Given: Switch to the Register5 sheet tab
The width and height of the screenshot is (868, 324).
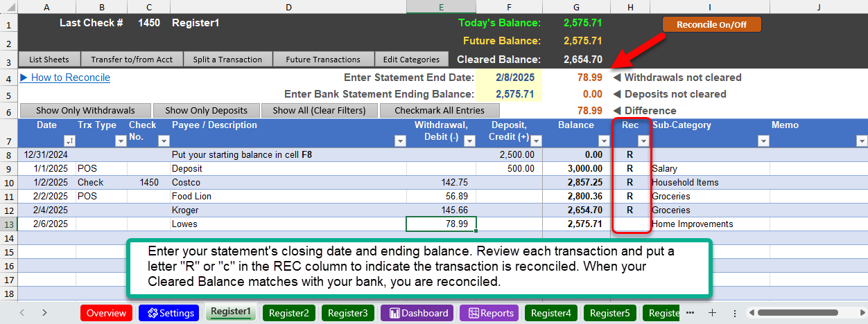Looking at the screenshot, I should click(x=610, y=313).
